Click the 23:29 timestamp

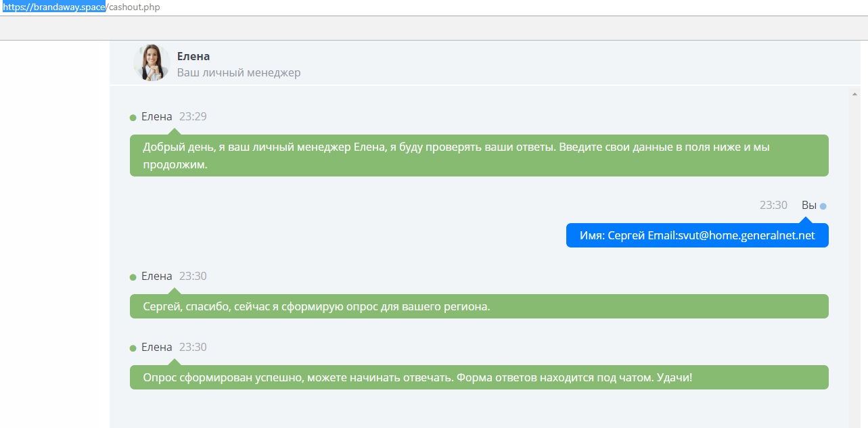193,116
